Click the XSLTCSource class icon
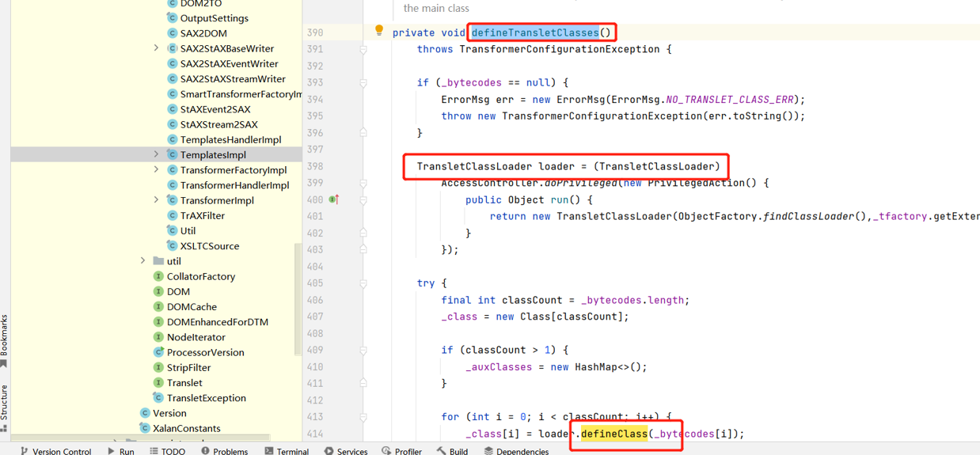 point(172,246)
